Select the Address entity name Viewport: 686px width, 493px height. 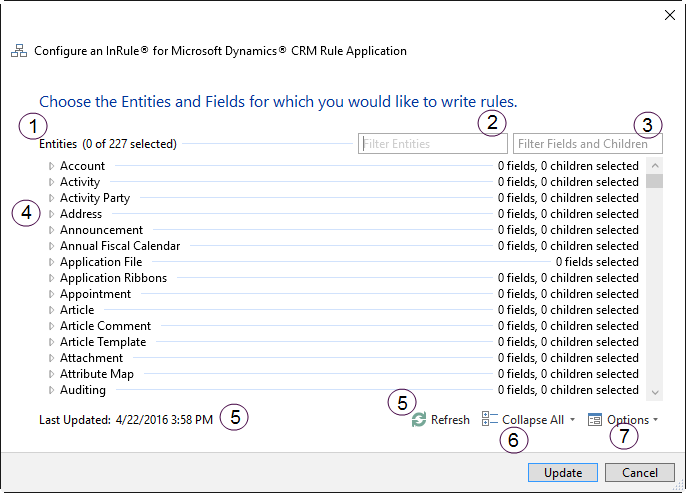[x=81, y=214]
